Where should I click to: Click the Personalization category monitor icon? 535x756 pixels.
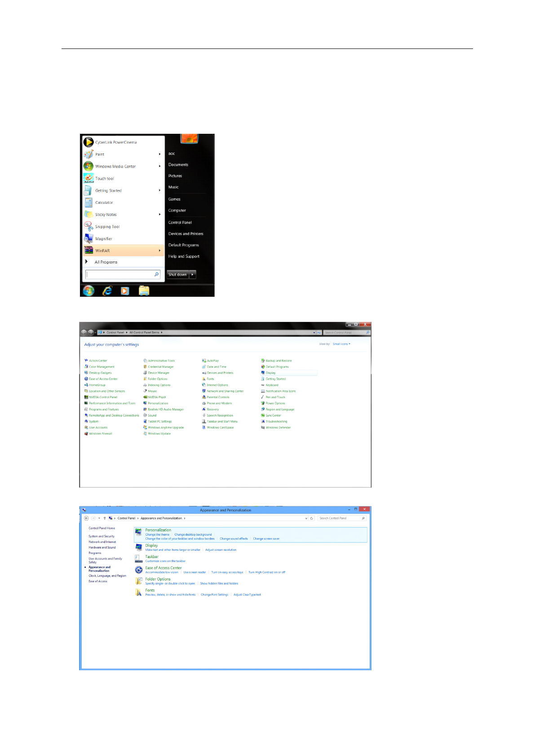[139, 533]
